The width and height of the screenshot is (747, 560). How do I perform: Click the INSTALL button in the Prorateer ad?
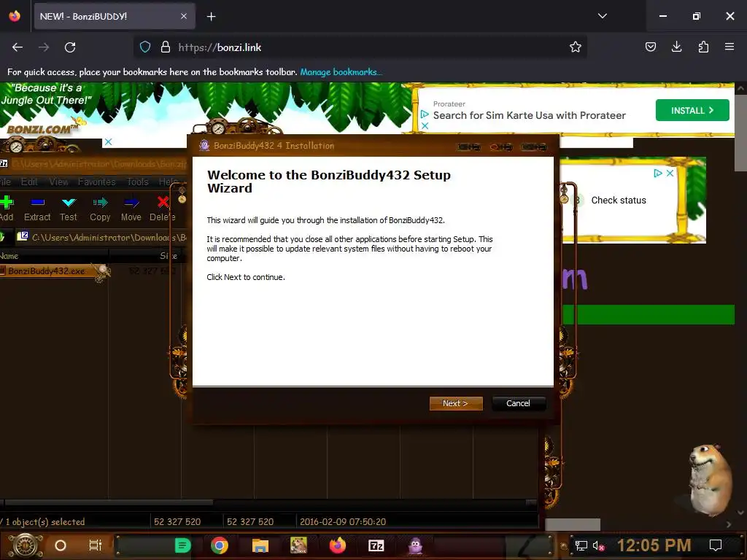[692, 111]
